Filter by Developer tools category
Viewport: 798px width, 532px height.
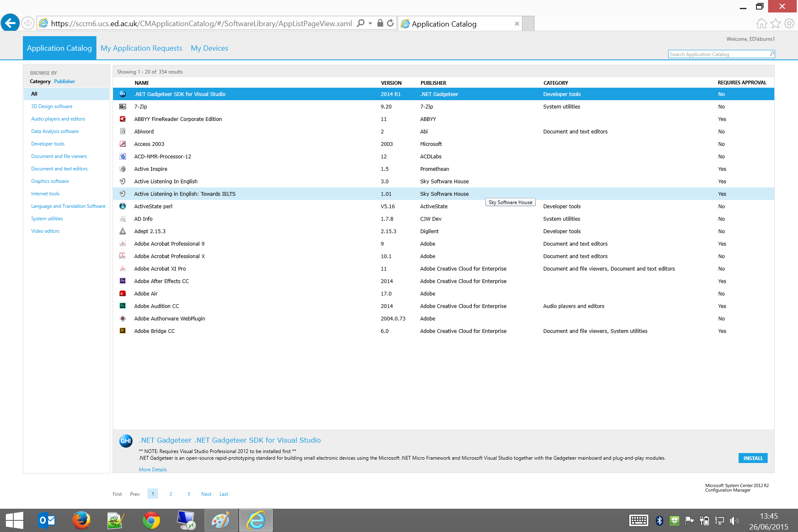click(x=48, y=144)
